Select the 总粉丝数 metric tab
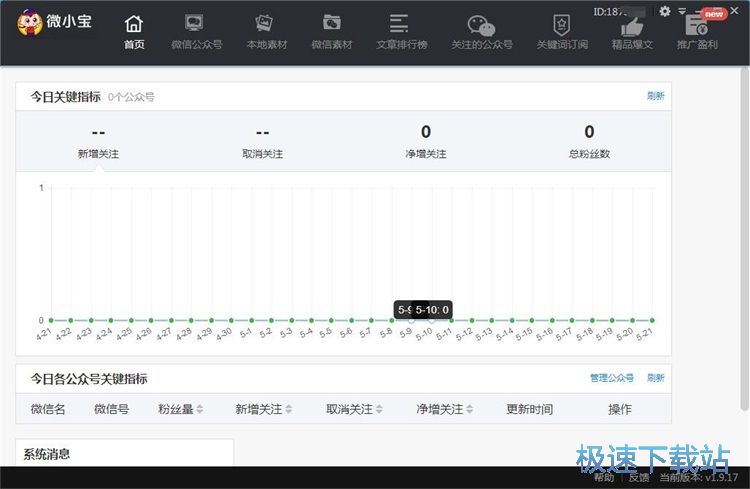 589,142
